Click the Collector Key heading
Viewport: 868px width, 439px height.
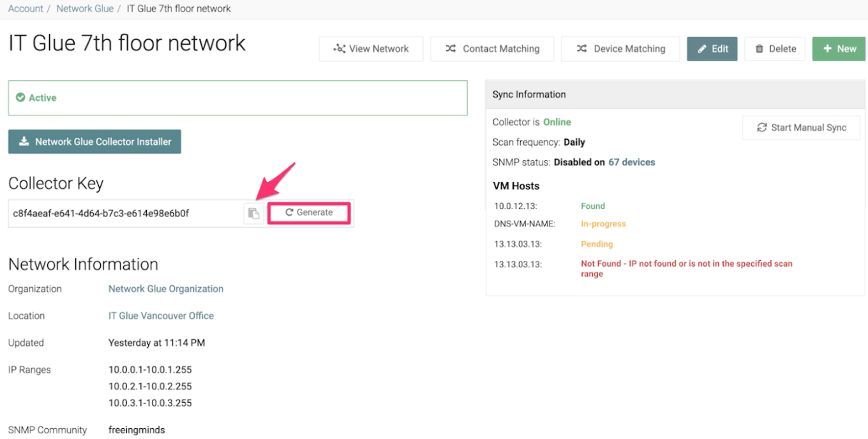point(56,184)
